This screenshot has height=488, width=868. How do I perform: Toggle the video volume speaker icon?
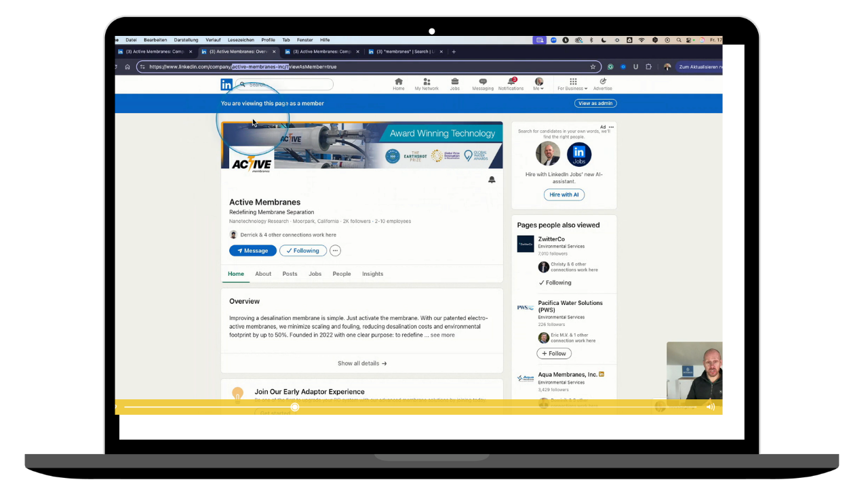(711, 407)
